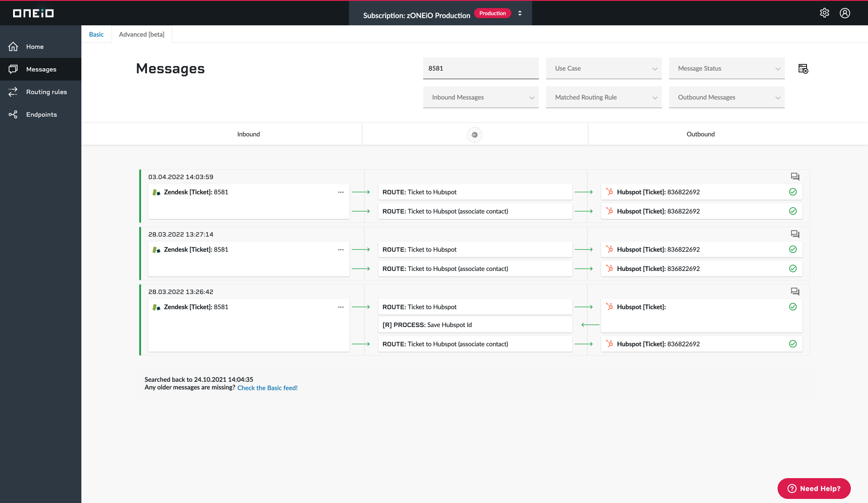Click checkmark on empty Hubspot [Ticket]: row
Image resolution: width=868 pixels, height=503 pixels.
click(x=793, y=307)
